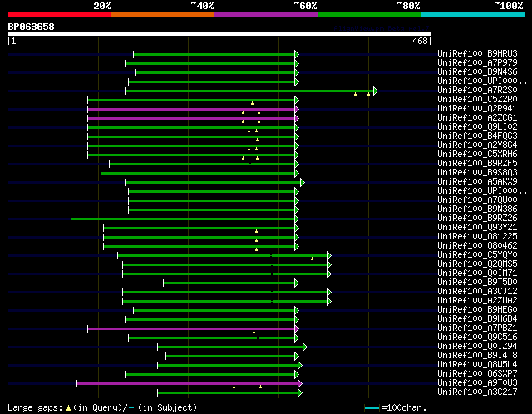Click the white BP063658 query sequence bar
This screenshot has height=414, width=532.
coord(219,34)
